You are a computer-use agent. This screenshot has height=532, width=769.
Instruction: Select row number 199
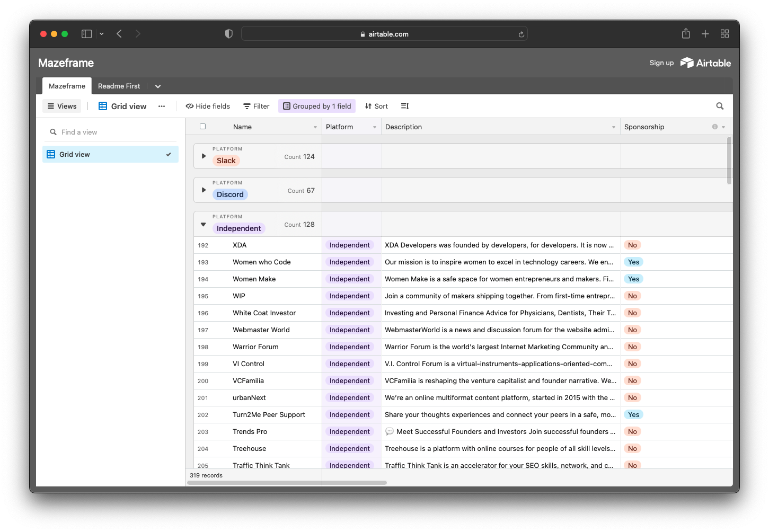pos(203,364)
